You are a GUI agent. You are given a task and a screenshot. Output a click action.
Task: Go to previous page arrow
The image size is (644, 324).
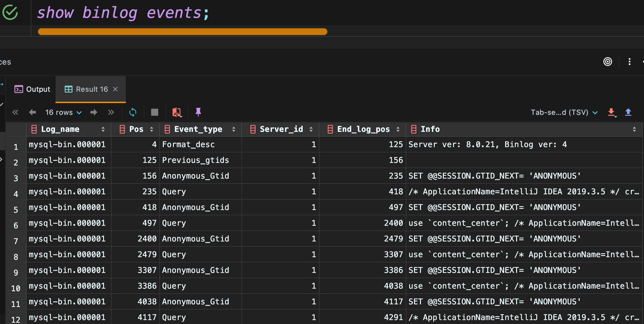(x=33, y=112)
